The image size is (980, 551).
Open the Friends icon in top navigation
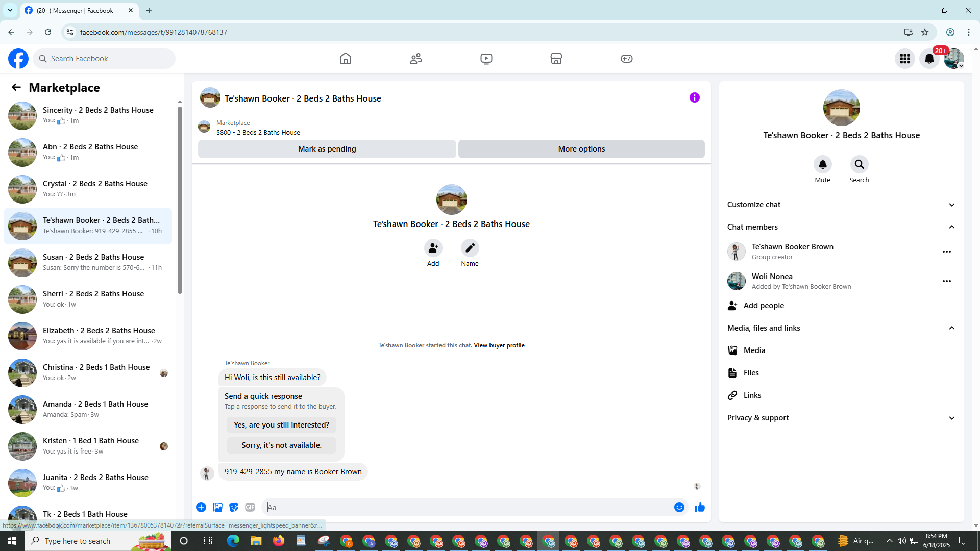point(416,59)
